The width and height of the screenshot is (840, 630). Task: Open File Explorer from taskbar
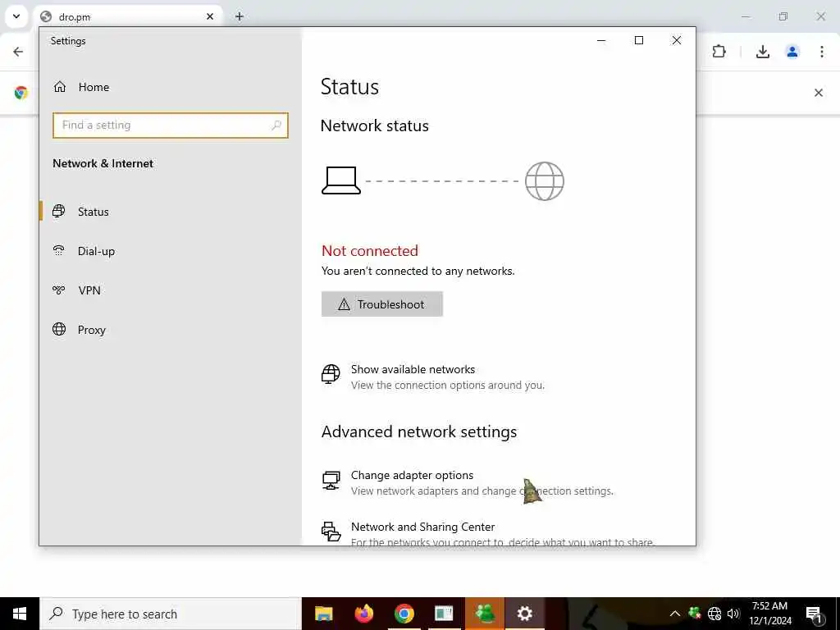(x=323, y=614)
